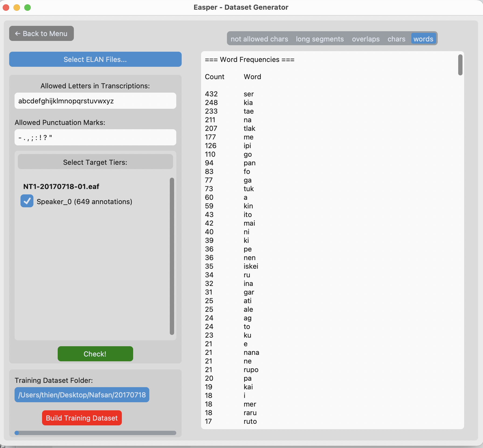Click the target tiers list scrollbar
Image resolution: width=483 pixels, height=448 pixels.
(172, 256)
